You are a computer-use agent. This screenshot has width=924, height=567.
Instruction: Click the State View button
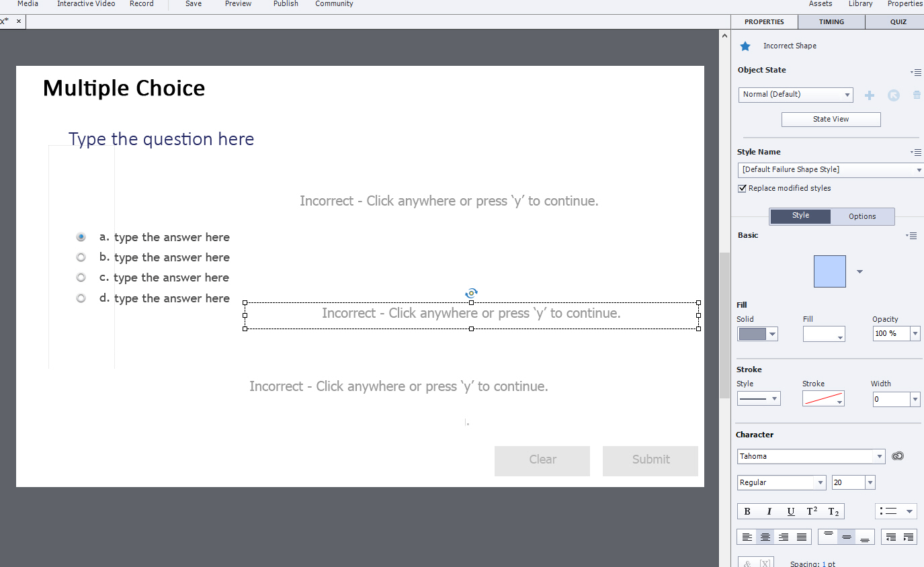tap(831, 119)
